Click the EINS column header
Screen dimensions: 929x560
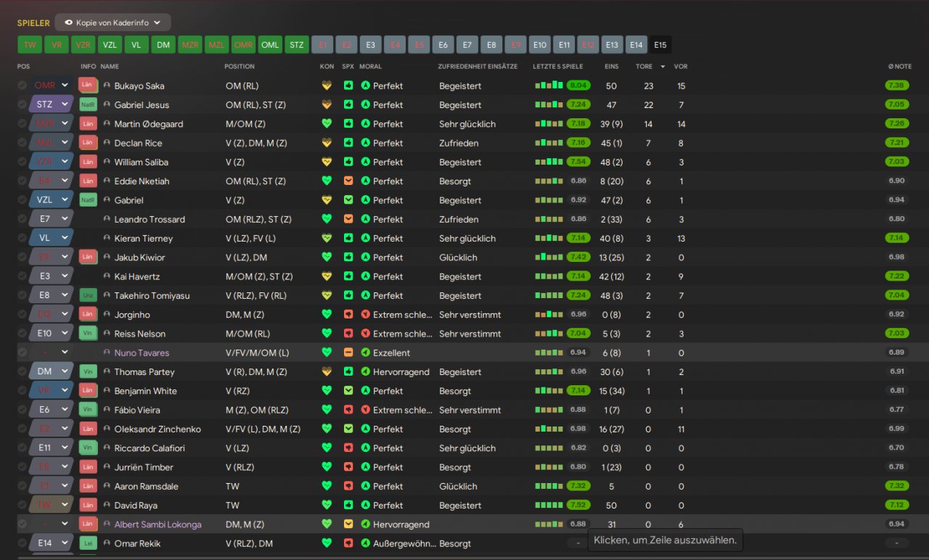click(612, 67)
